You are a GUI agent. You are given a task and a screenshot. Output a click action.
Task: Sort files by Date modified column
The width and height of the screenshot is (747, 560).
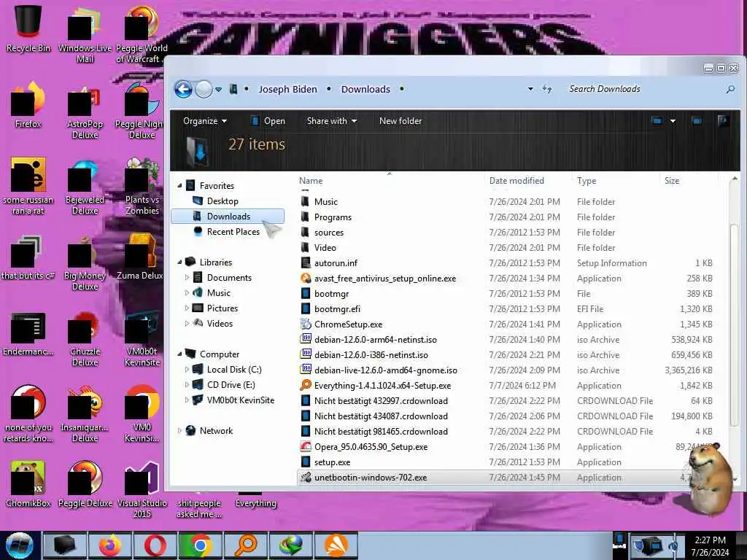point(516,181)
